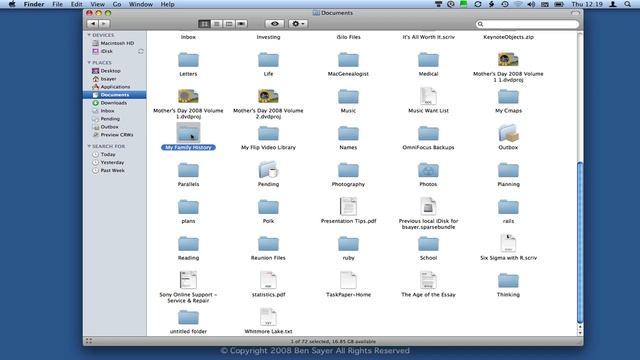Image resolution: width=640 pixels, height=360 pixels.
Task: Click the toolbar hide pill button
Action: [x=575, y=13]
